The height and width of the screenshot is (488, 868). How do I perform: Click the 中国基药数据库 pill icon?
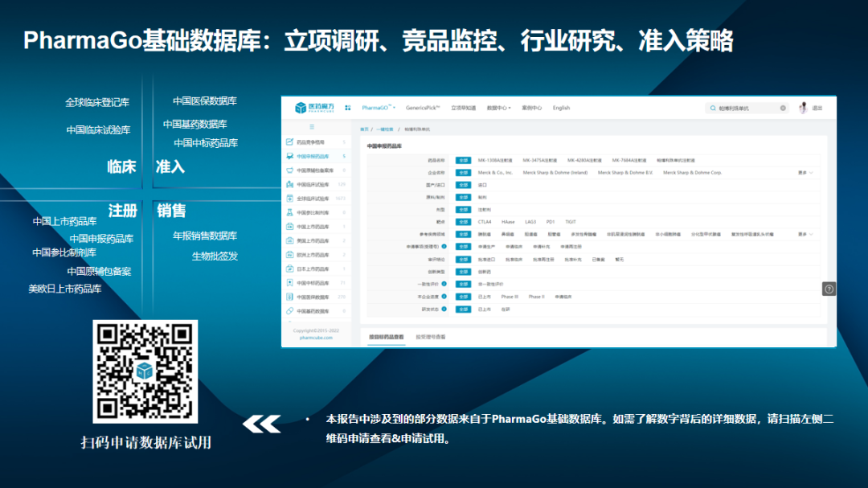[x=289, y=311]
